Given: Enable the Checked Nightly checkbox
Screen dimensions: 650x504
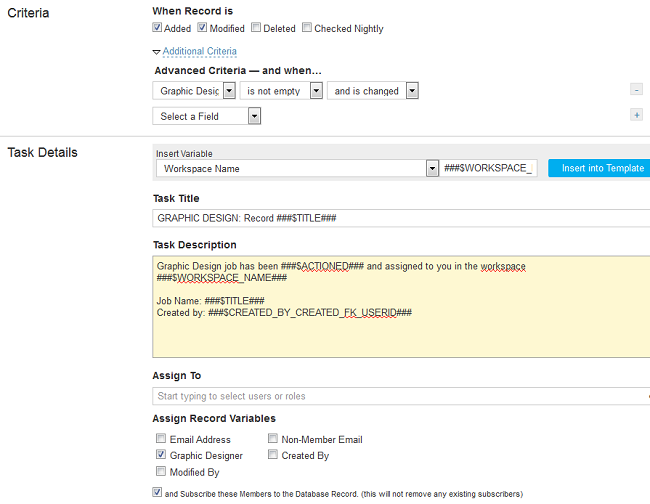Looking at the screenshot, I should tap(307, 28).
